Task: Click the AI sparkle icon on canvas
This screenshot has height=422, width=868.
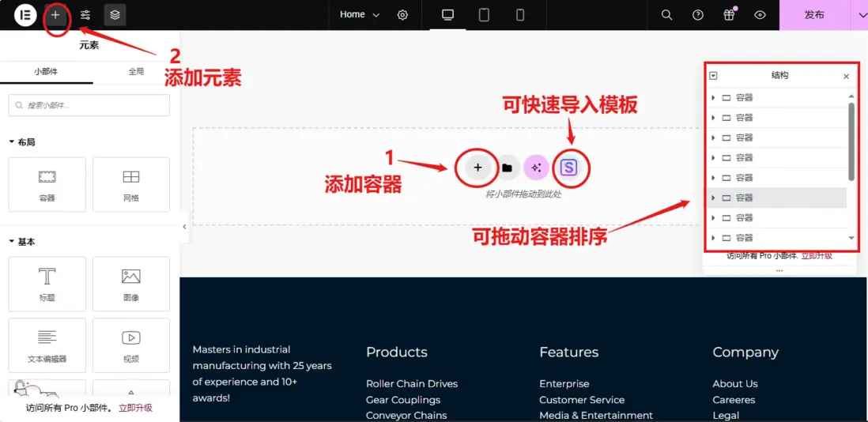Action: tap(536, 168)
